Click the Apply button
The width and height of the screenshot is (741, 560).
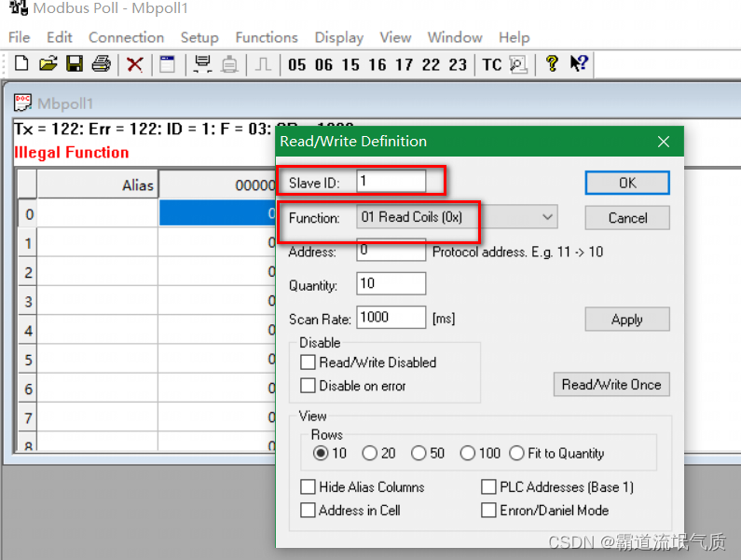627,320
